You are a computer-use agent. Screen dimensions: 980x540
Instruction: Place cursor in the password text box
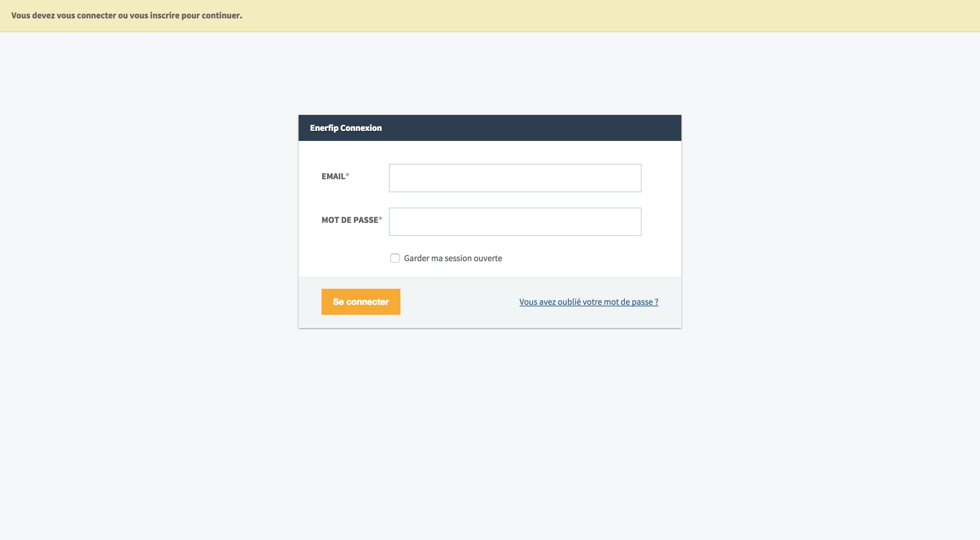click(x=515, y=222)
